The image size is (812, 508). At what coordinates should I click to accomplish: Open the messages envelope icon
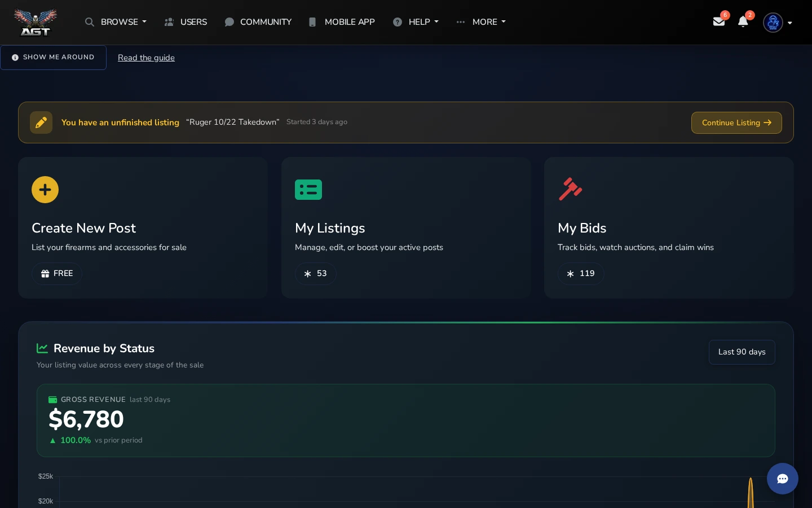coord(719,21)
